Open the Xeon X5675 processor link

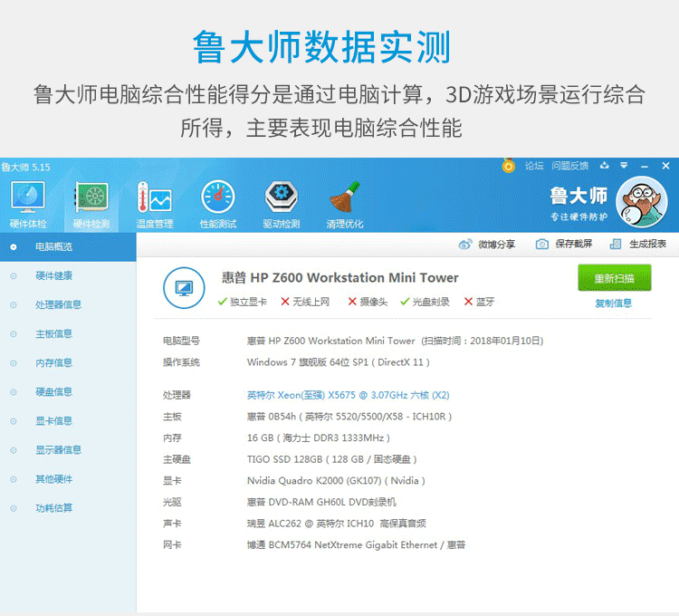click(x=348, y=395)
